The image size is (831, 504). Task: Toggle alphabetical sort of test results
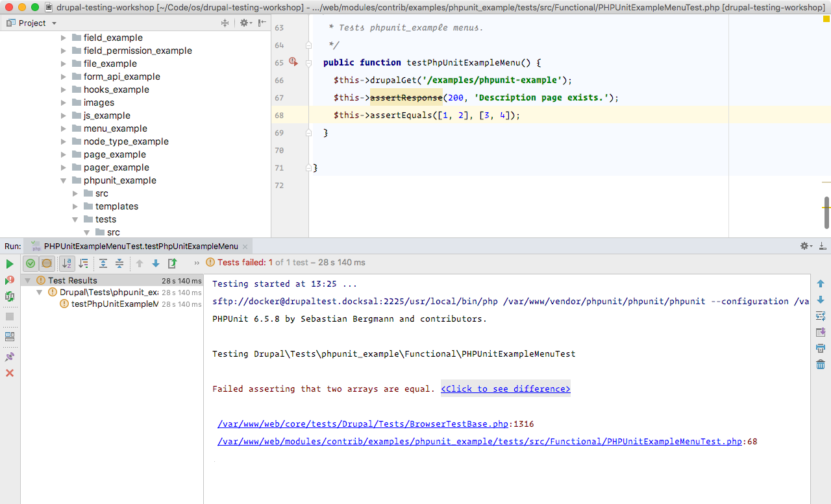(x=67, y=263)
